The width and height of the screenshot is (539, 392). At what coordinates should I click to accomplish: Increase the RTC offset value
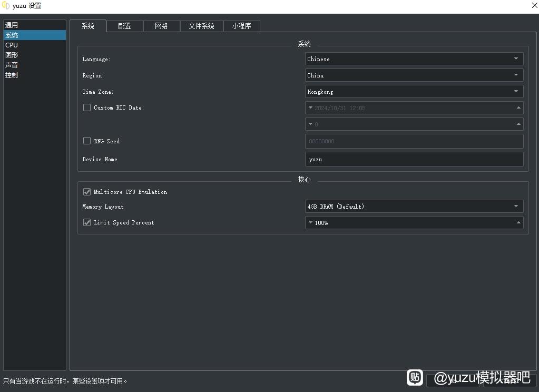[518, 124]
